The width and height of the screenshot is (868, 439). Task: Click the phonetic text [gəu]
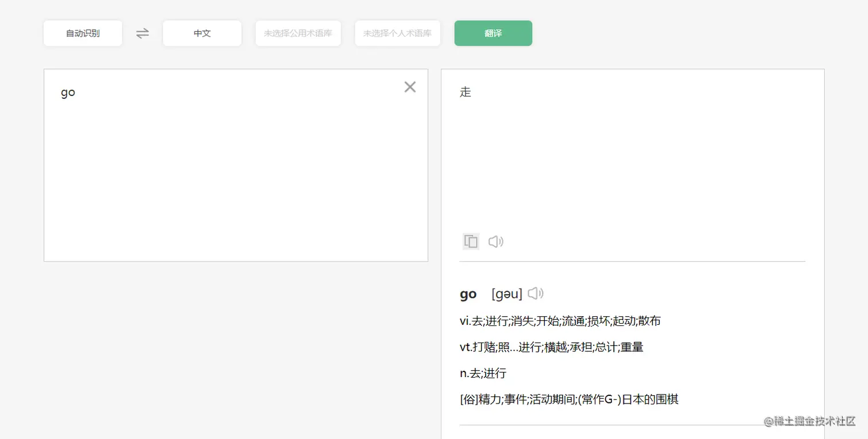[x=507, y=294]
